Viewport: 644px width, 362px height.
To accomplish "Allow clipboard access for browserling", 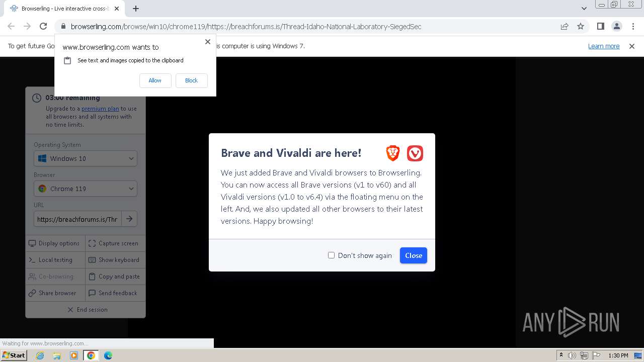I will pyautogui.click(x=155, y=80).
